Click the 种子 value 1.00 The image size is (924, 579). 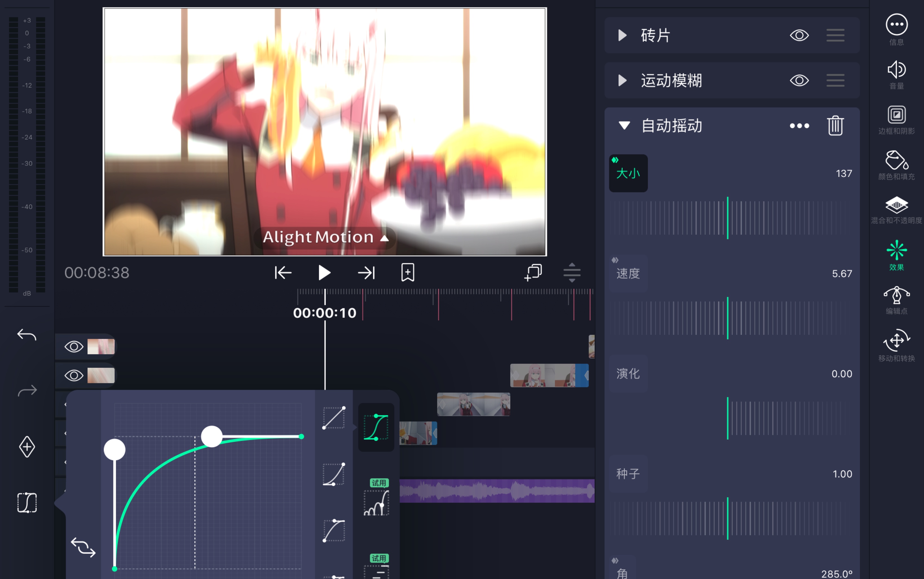(x=842, y=474)
